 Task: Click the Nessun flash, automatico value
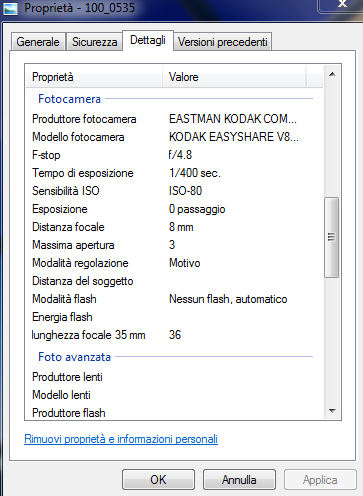coord(228,299)
